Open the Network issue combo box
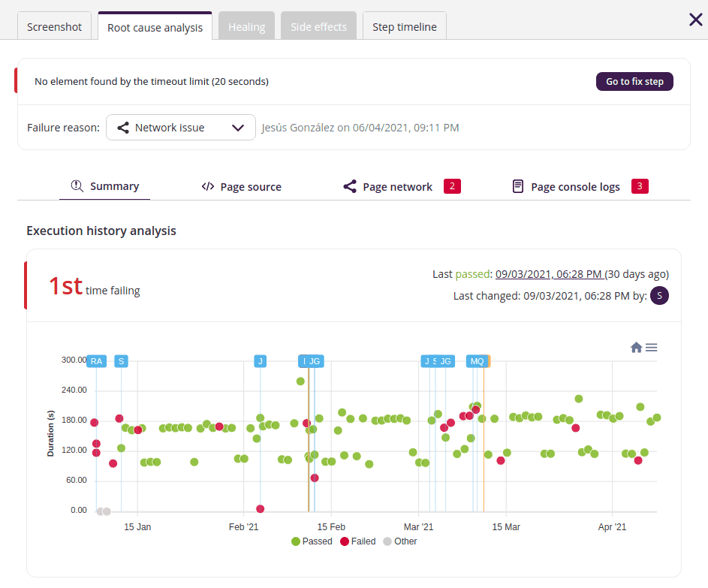 (180, 128)
